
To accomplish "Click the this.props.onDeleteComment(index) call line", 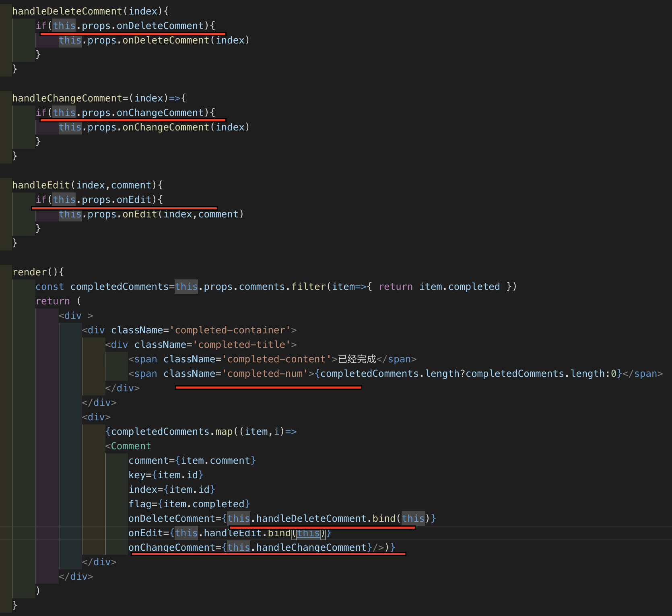I will click(154, 40).
